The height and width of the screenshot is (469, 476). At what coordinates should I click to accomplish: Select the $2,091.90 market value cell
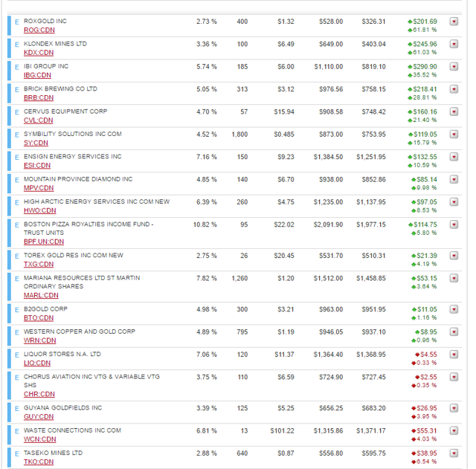pos(328,224)
